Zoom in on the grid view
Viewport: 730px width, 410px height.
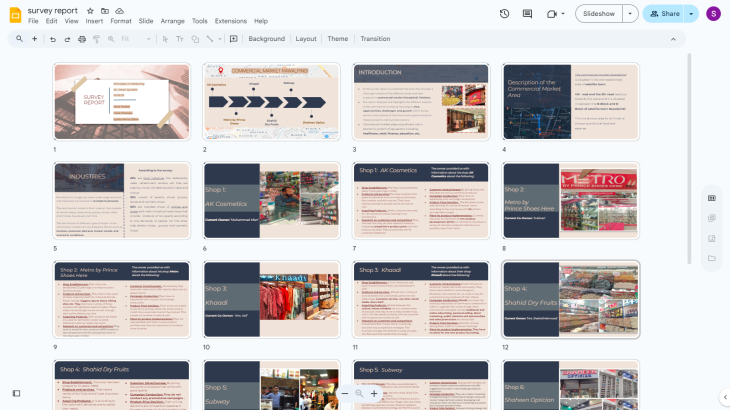click(374, 394)
